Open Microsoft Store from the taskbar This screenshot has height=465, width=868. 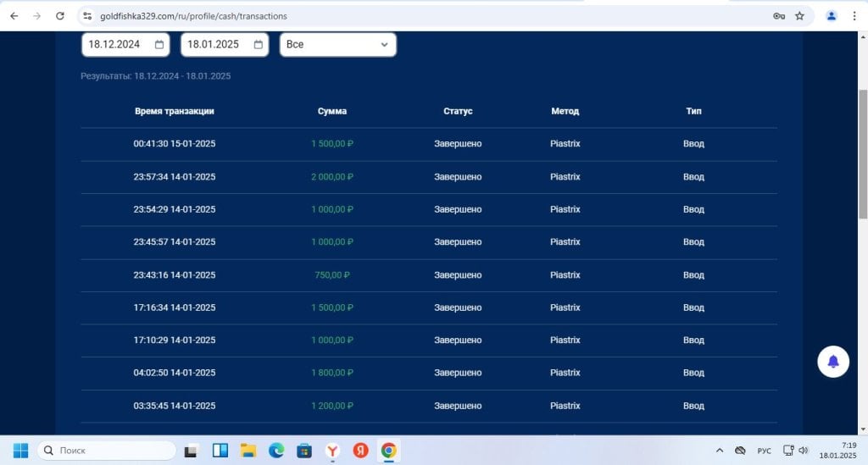point(304,451)
